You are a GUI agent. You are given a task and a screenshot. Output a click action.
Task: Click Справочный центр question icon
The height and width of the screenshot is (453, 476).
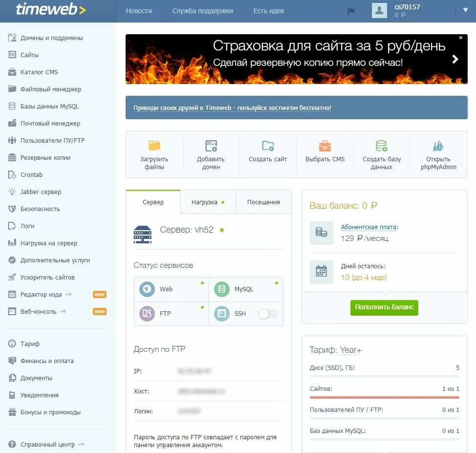(x=12, y=444)
